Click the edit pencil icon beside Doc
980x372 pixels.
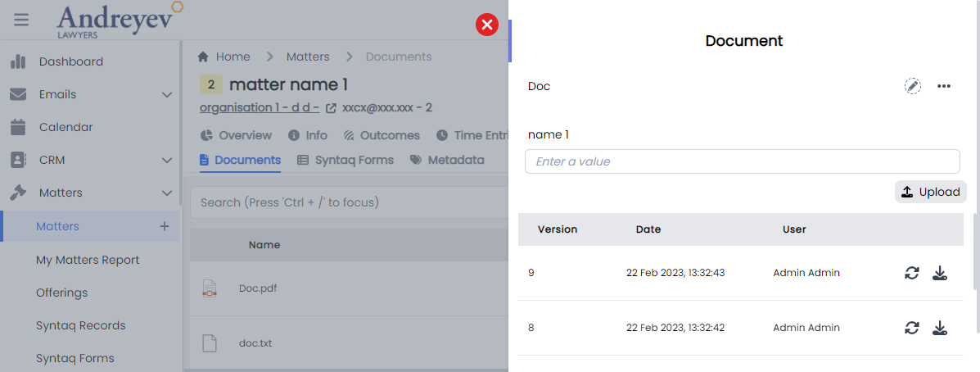pyautogui.click(x=912, y=86)
